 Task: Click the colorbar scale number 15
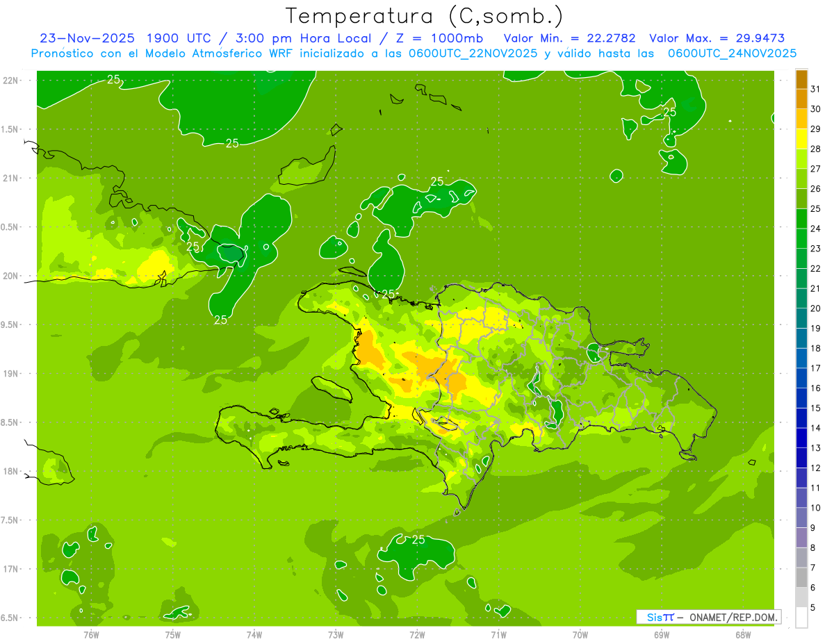pyautogui.click(x=816, y=408)
